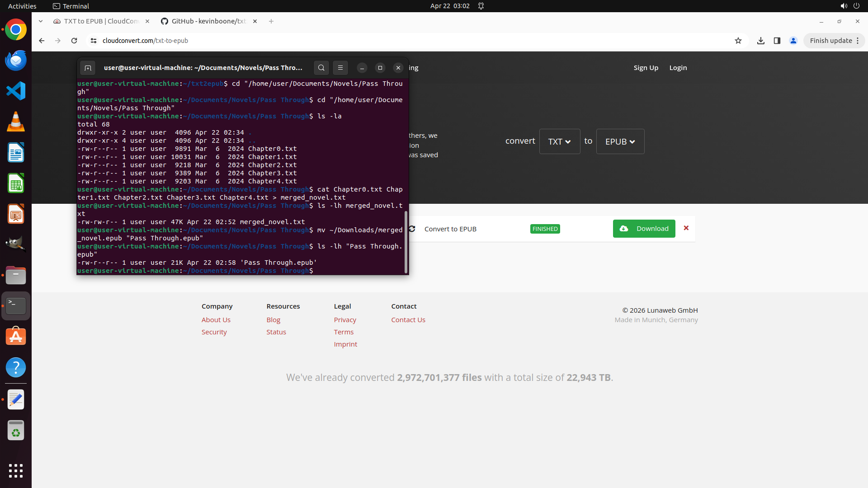Click the terminal scrollbar
Screen dimensions: 868x488
406,242
